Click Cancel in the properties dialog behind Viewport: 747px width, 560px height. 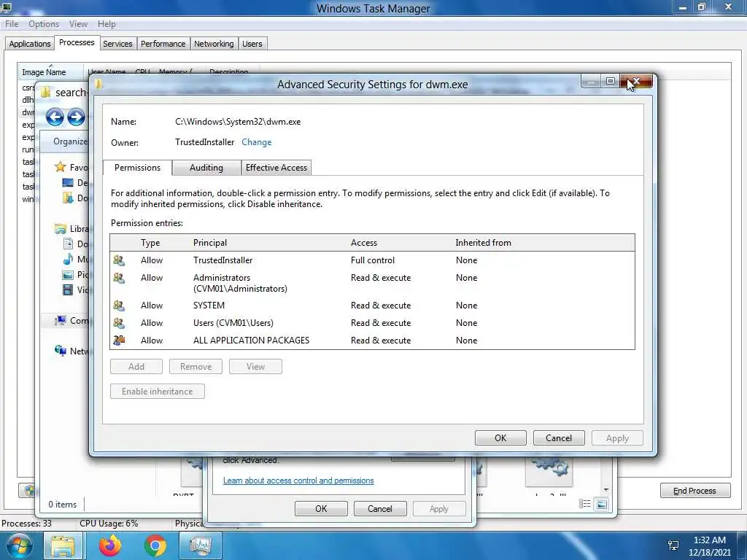(x=379, y=508)
